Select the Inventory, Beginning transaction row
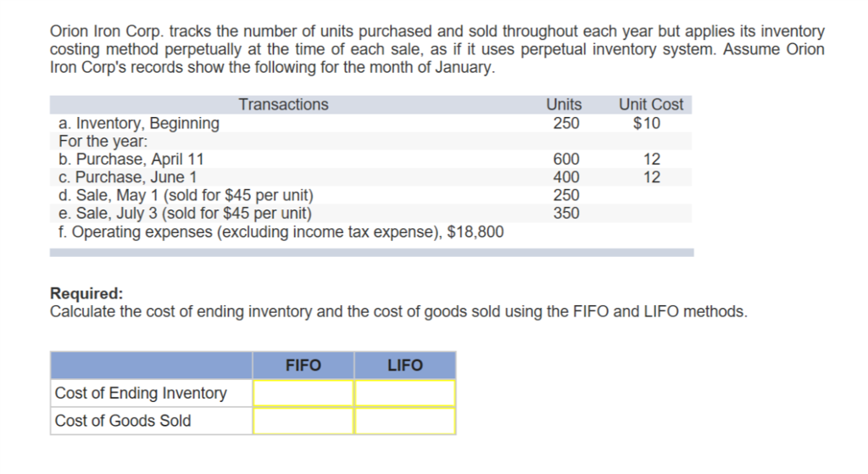Image resolution: width=868 pixels, height=474 pixels. click(139, 123)
